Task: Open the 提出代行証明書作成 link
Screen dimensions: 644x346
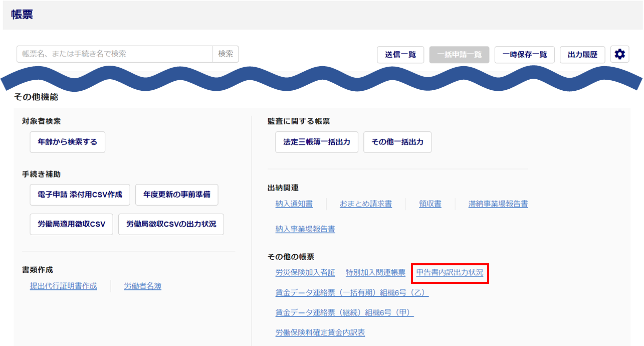Action: (64, 286)
